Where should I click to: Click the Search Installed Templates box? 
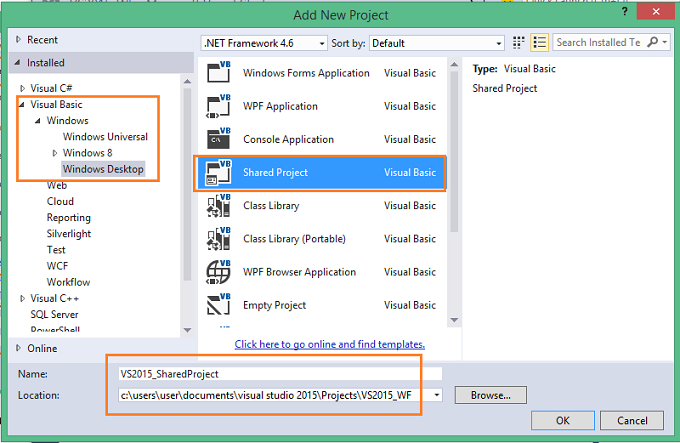pyautogui.click(x=598, y=42)
